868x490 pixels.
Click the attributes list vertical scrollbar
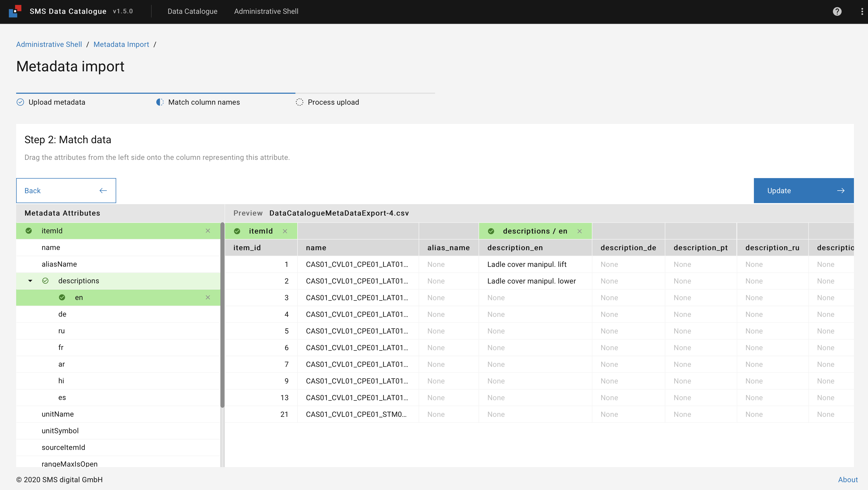coord(222,315)
